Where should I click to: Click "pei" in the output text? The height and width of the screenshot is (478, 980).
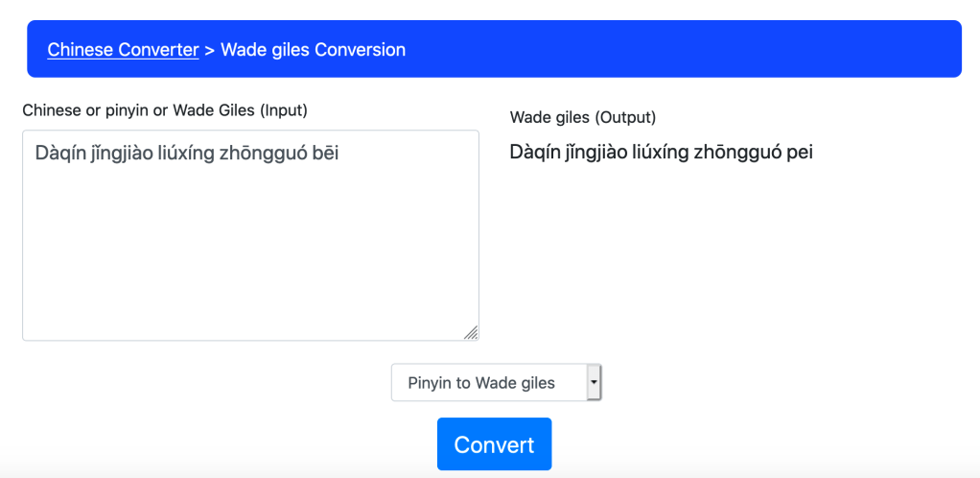click(798, 153)
